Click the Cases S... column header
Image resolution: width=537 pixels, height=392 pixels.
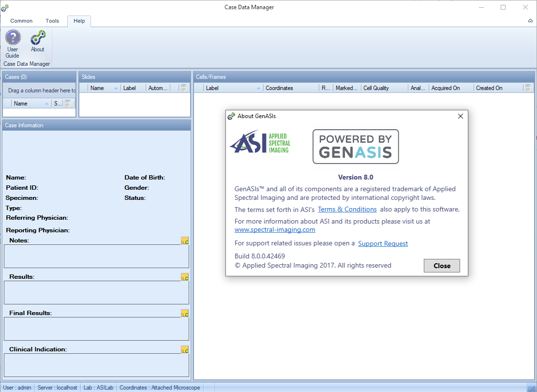58,103
